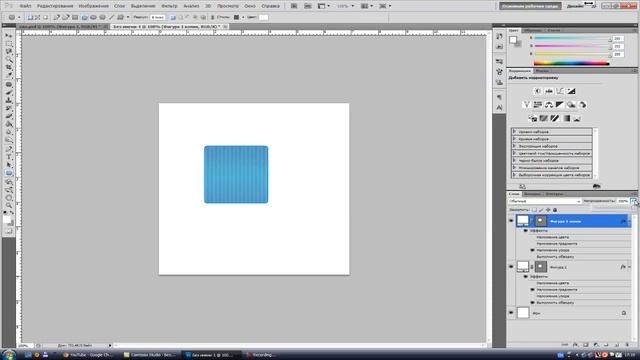Enable lock transparent pixels
This screenshot has width=640, height=360.
534,210
